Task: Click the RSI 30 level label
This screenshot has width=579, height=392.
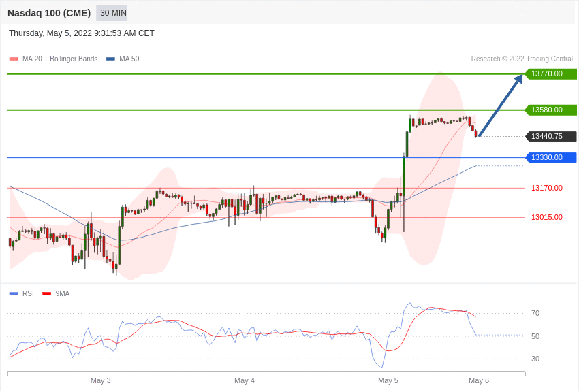Action: tap(535, 359)
